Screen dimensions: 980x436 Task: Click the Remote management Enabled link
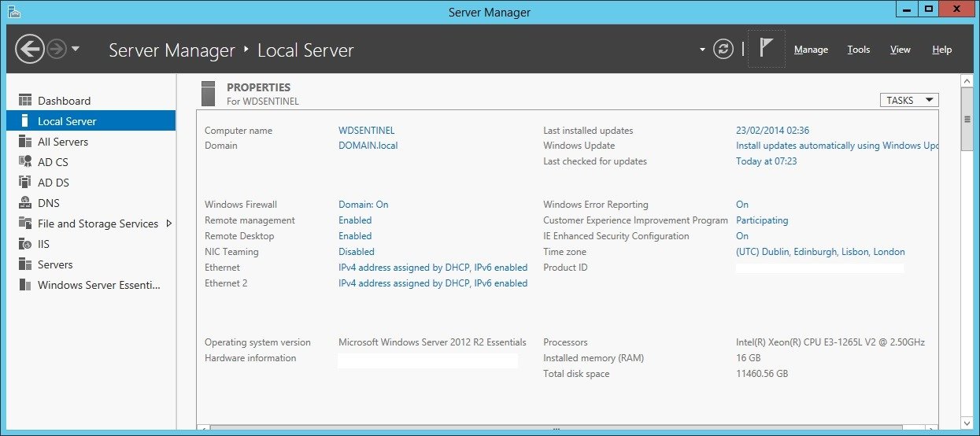pos(355,220)
